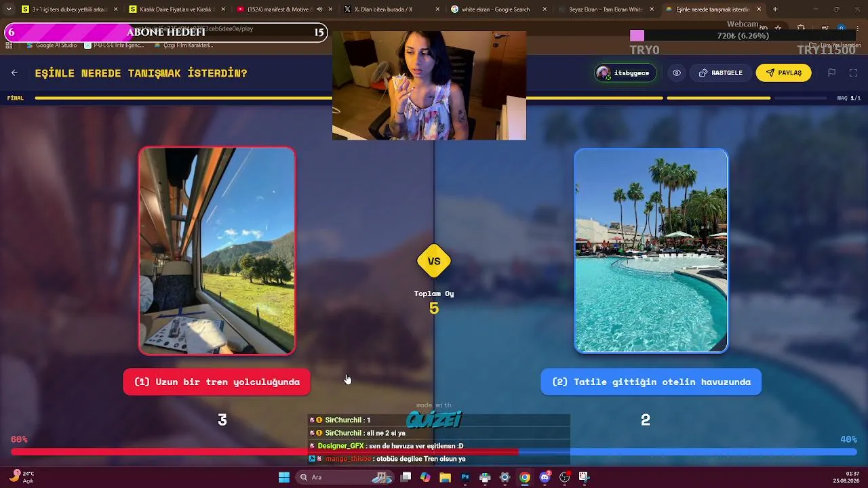Launch Copilot from the taskbar
This screenshot has height=488, width=868.
(425, 477)
